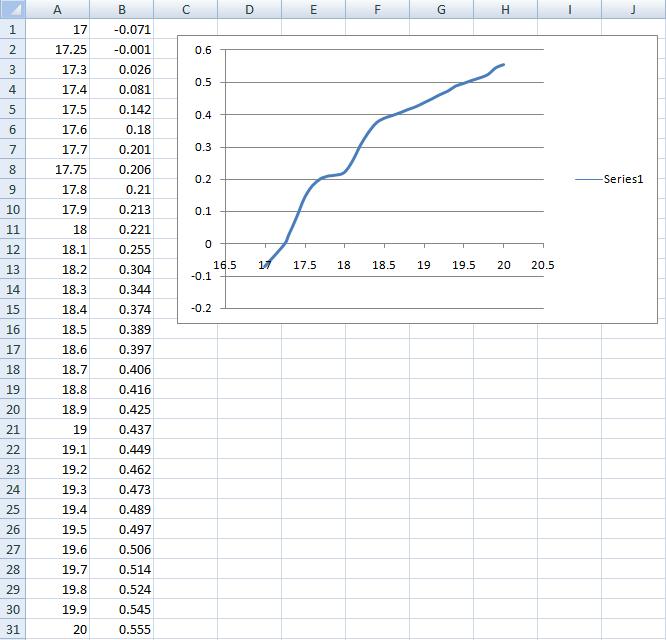This screenshot has width=666, height=640.
Task: Select cell A1 containing 17
Action: (x=56, y=29)
